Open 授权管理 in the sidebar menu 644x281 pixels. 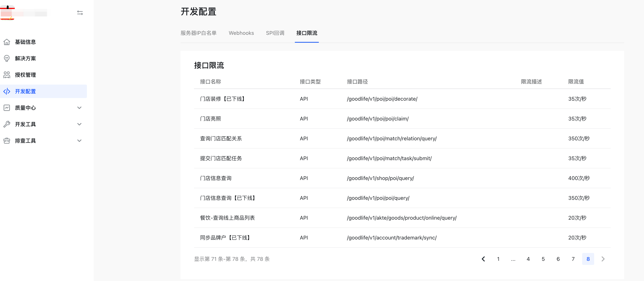pos(25,75)
